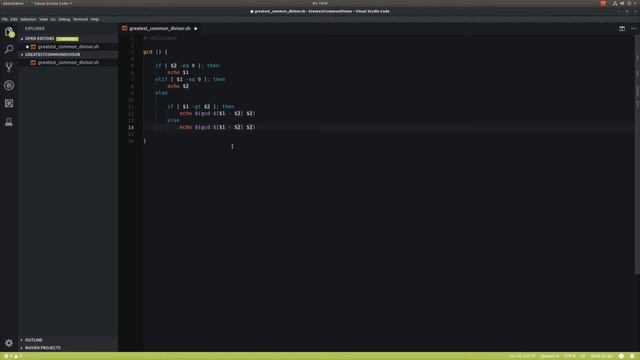Viewport: 640px width, 360px height.
Task: Click the Split Editor icon
Action: pyautogui.click(x=622, y=29)
